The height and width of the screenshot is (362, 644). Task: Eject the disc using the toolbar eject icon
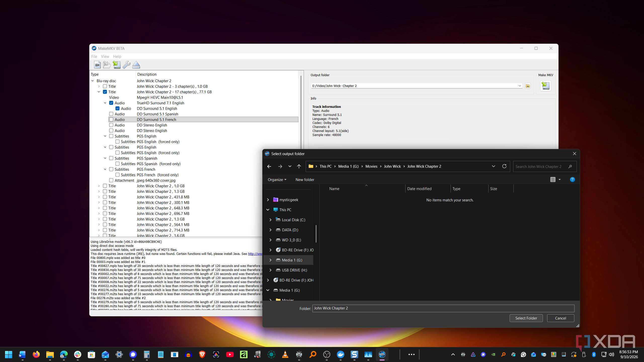tap(136, 65)
